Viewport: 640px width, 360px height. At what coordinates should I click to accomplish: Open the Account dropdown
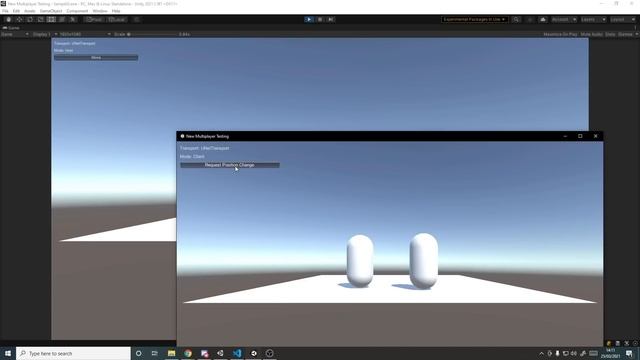coord(564,20)
